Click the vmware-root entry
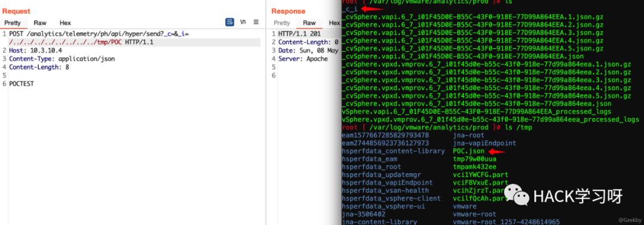 click(x=475, y=214)
